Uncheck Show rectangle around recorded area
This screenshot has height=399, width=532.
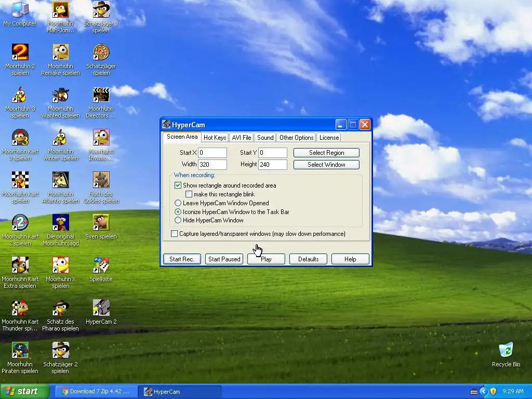pyautogui.click(x=178, y=185)
